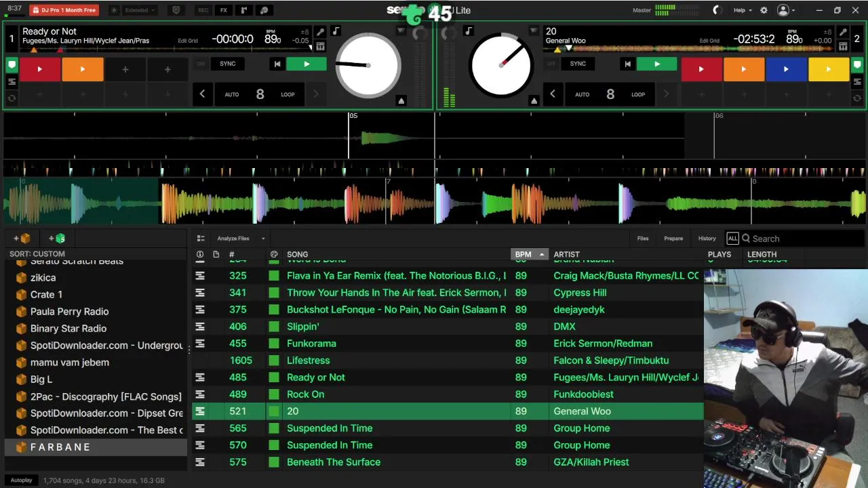Sort the library by the BPM column
The height and width of the screenshot is (488, 868).
[x=528, y=254]
